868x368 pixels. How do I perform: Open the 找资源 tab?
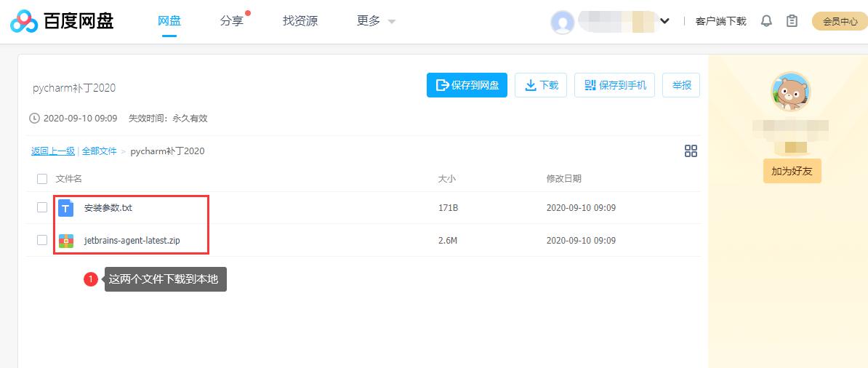300,21
